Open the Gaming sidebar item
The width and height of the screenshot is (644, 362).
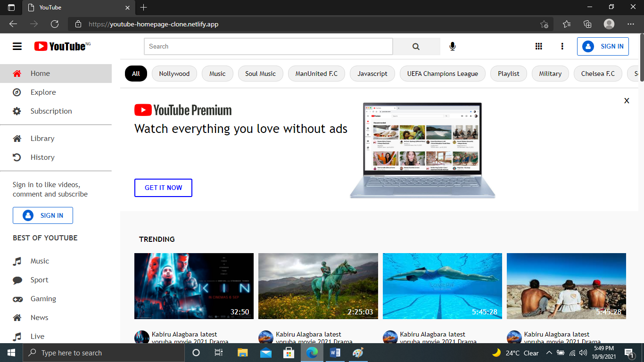click(x=56, y=299)
